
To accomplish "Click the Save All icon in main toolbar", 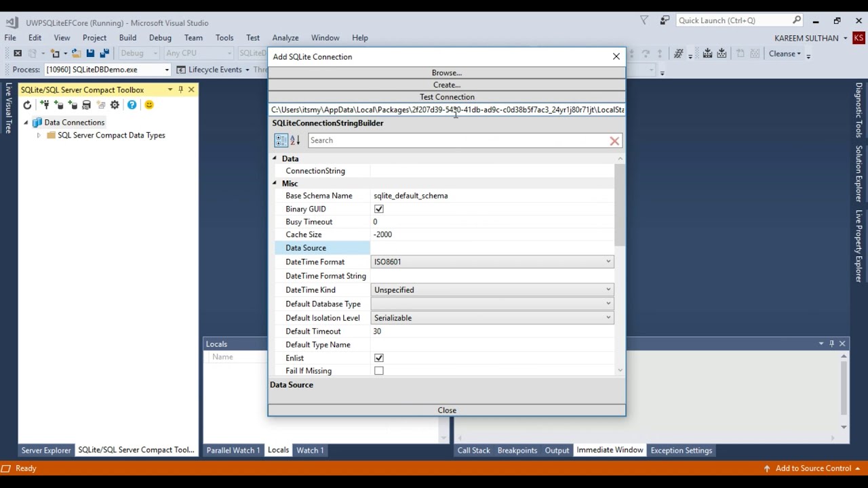I will [104, 54].
